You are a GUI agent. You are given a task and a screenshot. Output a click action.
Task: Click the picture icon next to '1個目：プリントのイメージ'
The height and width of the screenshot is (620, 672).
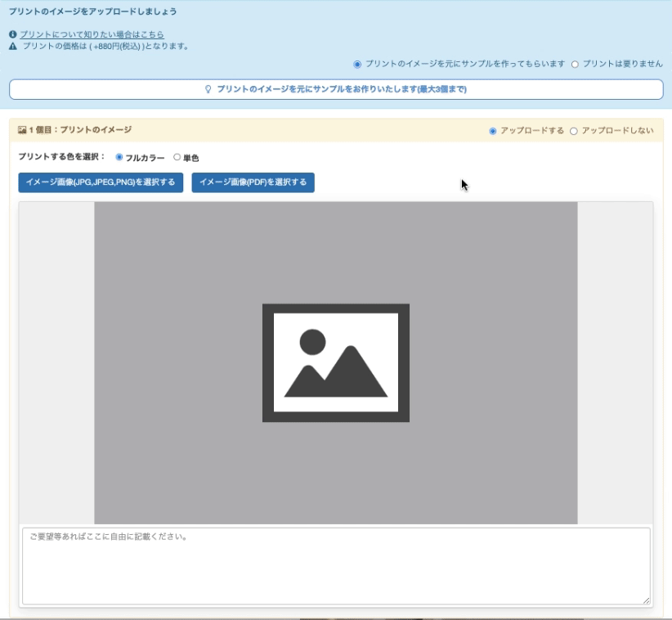pyautogui.click(x=22, y=130)
